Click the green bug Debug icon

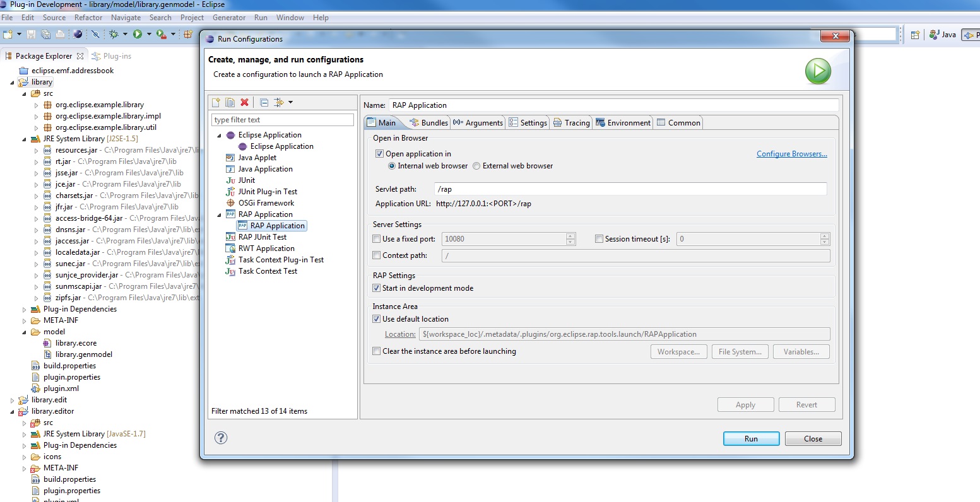114,34
